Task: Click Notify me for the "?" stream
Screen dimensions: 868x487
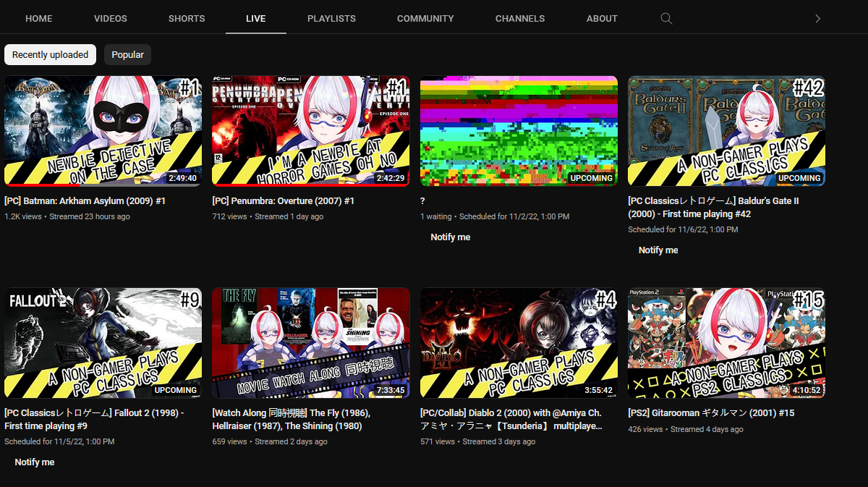Action: coord(451,237)
